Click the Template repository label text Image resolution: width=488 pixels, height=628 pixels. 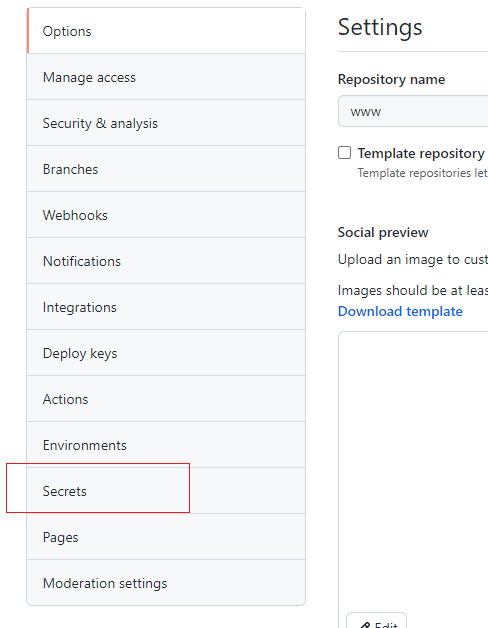[x=421, y=153]
